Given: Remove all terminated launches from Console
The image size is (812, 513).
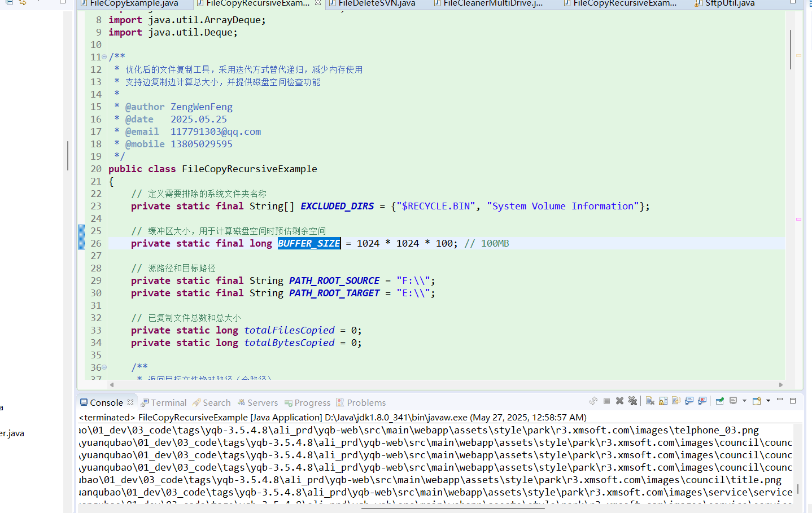Looking at the screenshot, I should (633, 401).
